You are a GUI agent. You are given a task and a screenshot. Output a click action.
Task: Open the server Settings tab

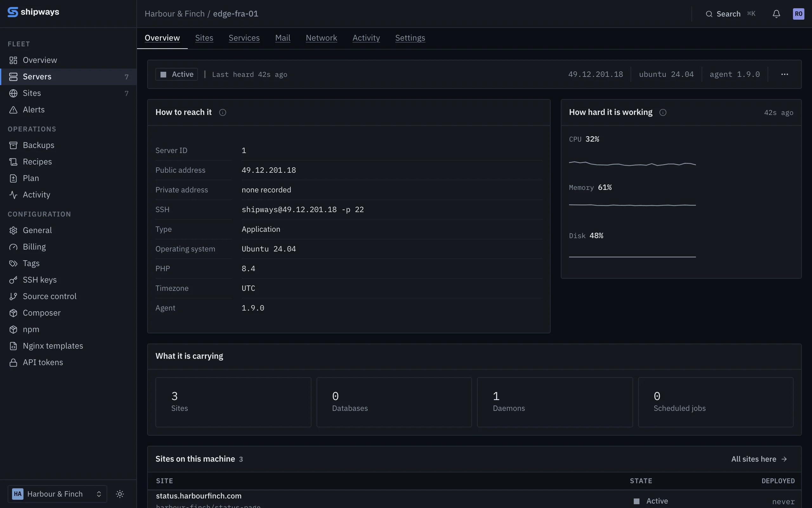410,38
